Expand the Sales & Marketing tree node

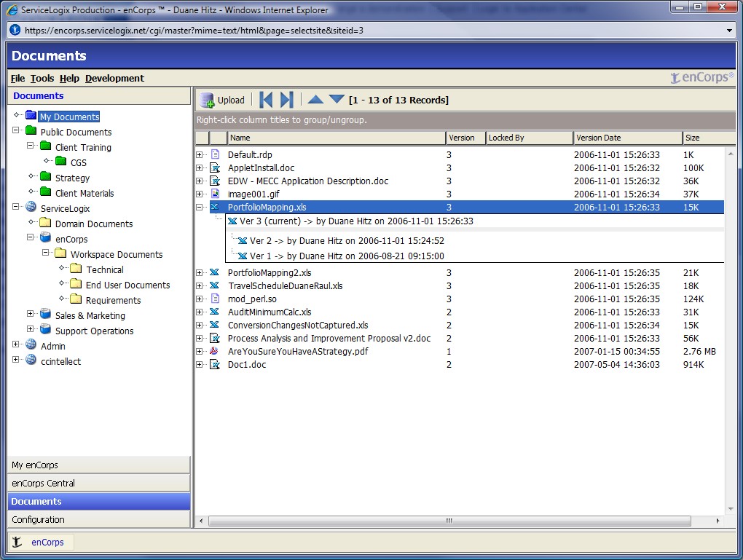coord(31,313)
